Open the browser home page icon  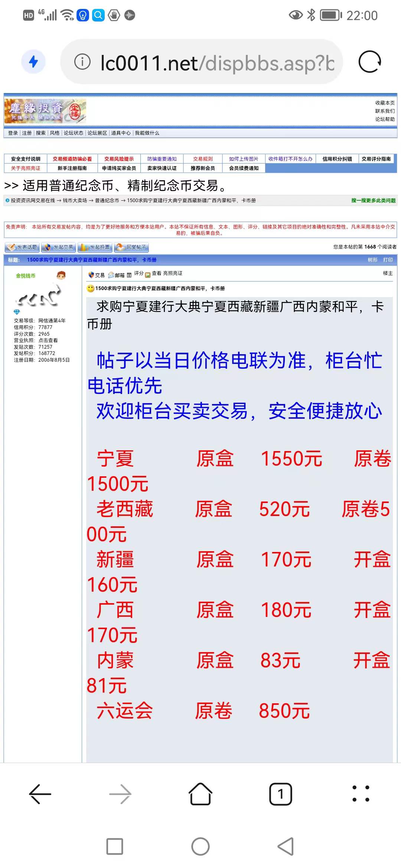coord(200,794)
